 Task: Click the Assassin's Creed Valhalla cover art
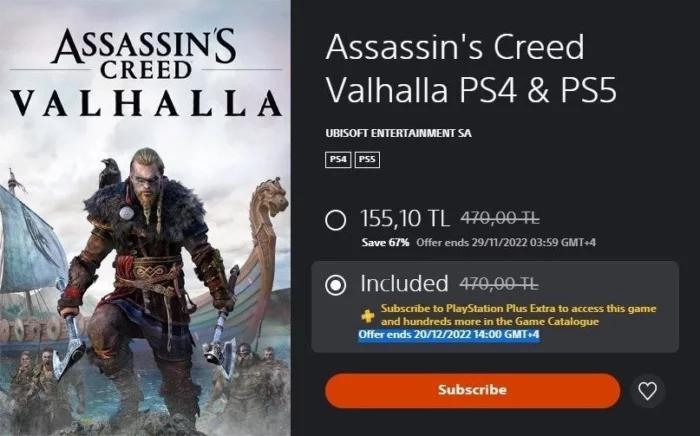click(x=145, y=218)
